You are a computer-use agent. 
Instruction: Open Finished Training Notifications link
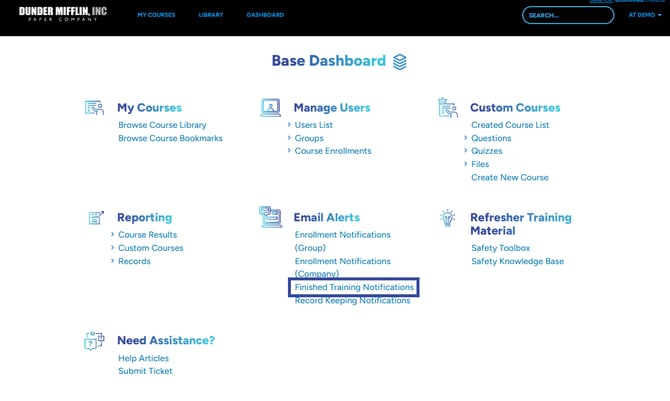(x=354, y=287)
